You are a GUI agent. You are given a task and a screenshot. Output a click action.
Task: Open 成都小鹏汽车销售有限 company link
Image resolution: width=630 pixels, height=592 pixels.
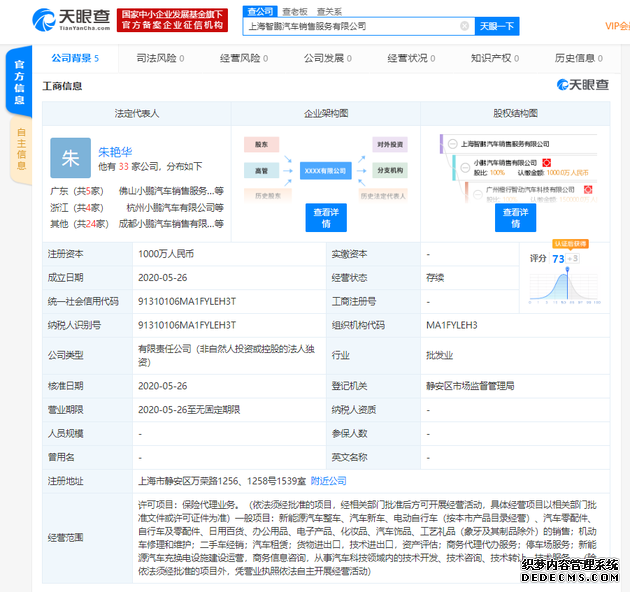[x=171, y=224]
